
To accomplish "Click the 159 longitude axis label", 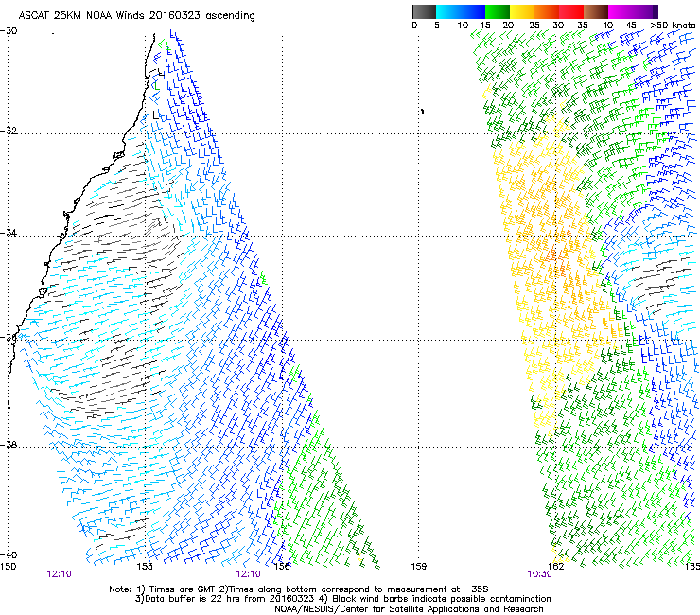I will [x=419, y=567].
